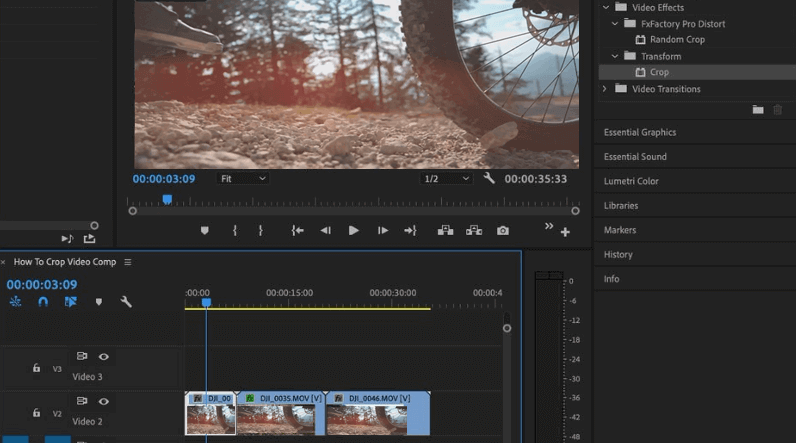Click the Export Frame camera icon
The image size is (796, 443).
[x=502, y=231]
